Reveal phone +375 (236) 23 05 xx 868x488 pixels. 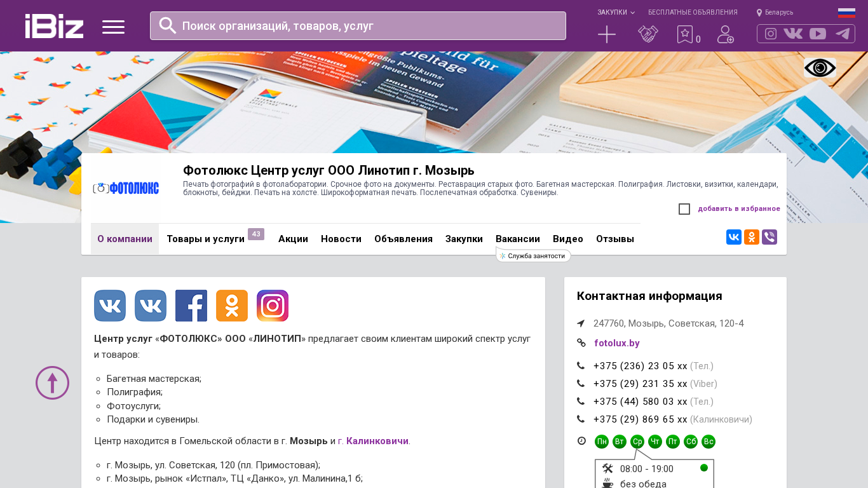641,366
